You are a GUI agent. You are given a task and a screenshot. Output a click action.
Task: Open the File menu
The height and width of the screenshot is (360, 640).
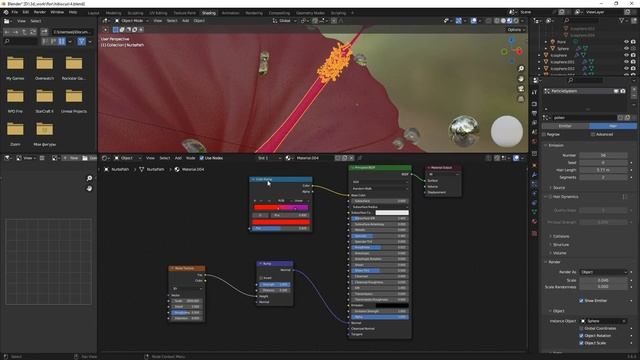pyautogui.click(x=15, y=12)
